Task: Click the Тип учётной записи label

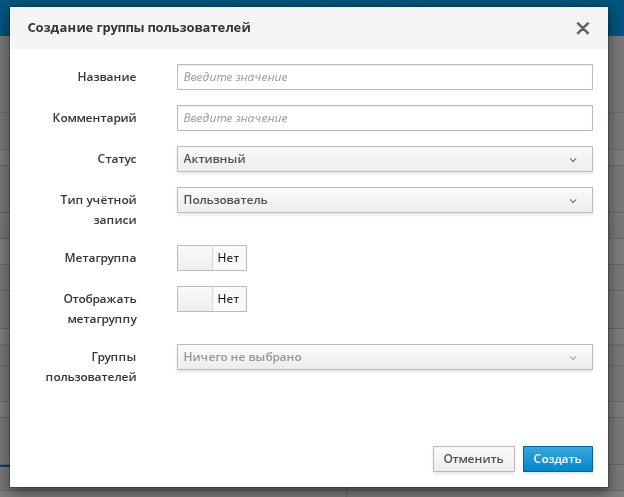Action: (98, 209)
